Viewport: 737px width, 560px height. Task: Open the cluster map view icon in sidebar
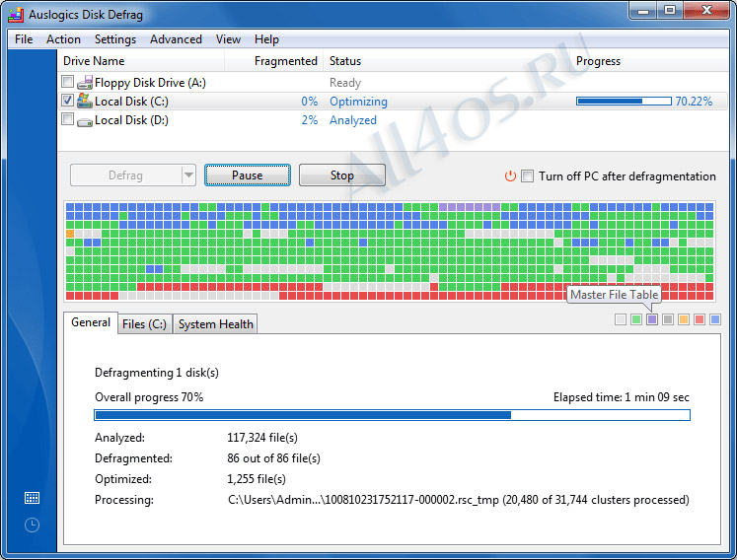click(x=32, y=498)
